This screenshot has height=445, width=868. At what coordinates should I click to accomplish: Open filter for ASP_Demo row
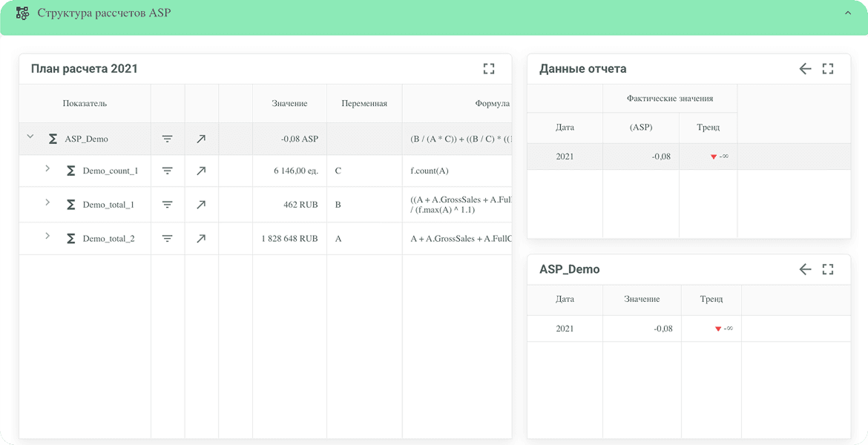(167, 139)
